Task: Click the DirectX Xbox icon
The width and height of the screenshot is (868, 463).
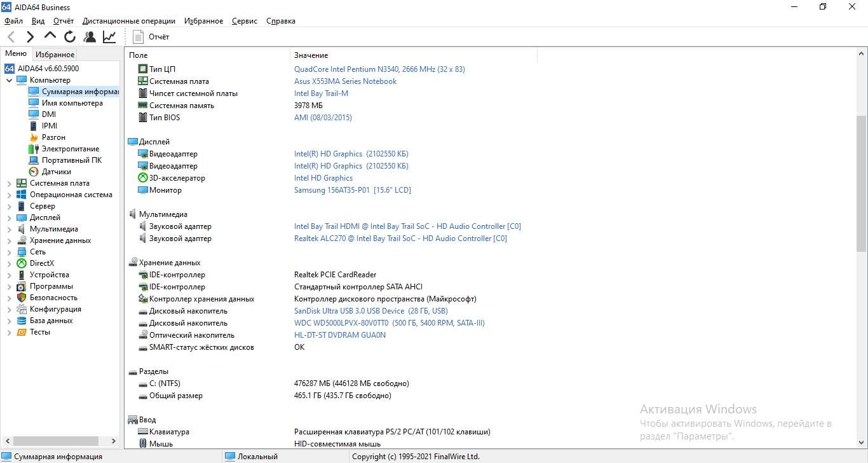Action: [x=22, y=263]
